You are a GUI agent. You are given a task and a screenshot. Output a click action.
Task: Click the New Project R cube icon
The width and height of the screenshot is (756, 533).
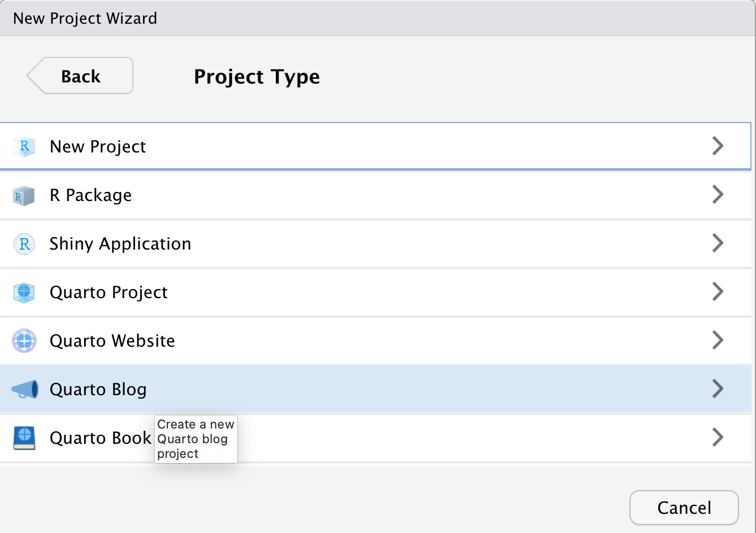coord(24,147)
